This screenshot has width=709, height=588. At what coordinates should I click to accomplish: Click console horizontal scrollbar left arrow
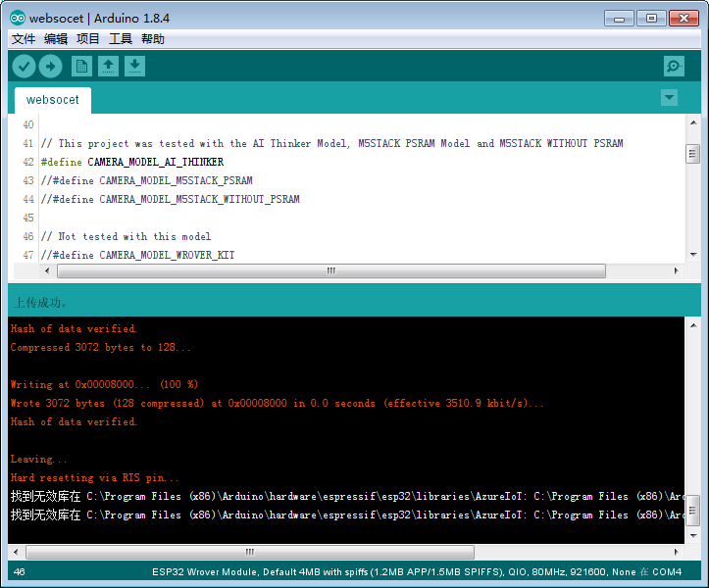(x=17, y=552)
